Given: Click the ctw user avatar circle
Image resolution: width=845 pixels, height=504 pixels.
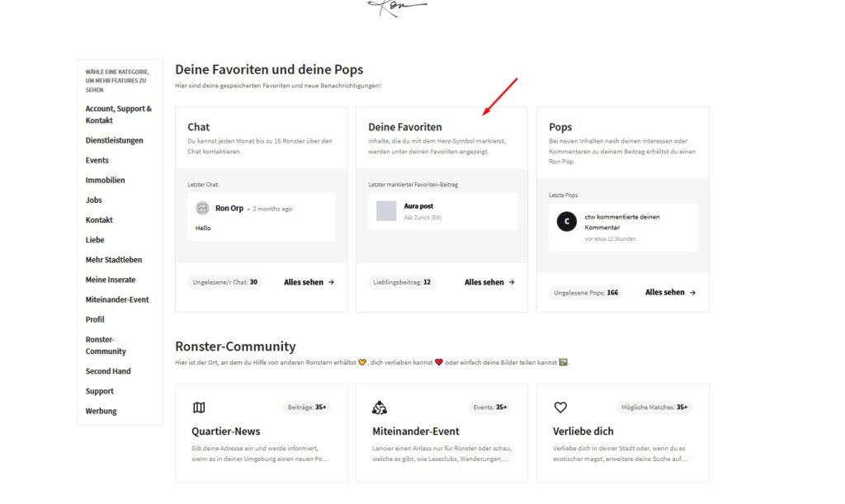Looking at the screenshot, I should point(566,222).
